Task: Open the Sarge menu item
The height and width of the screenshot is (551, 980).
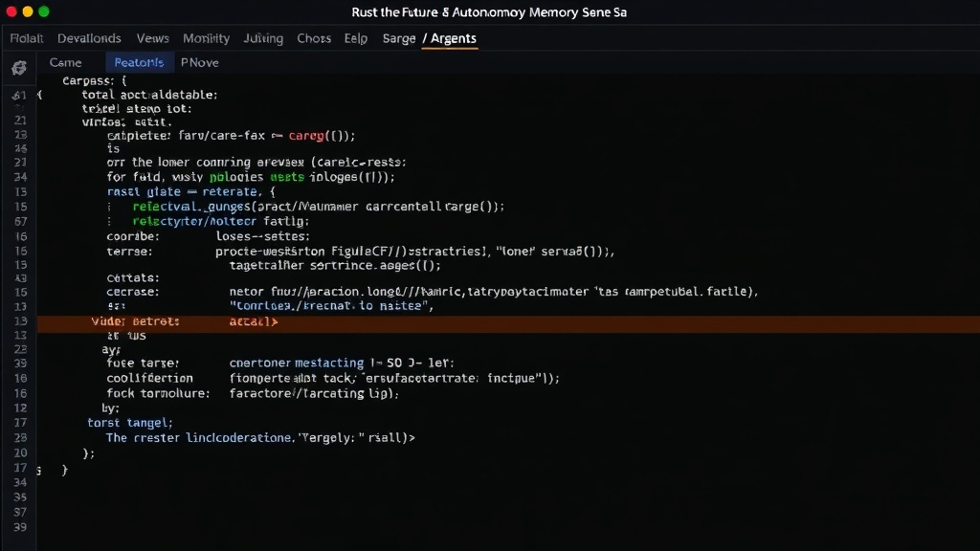Action: (399, 38)
